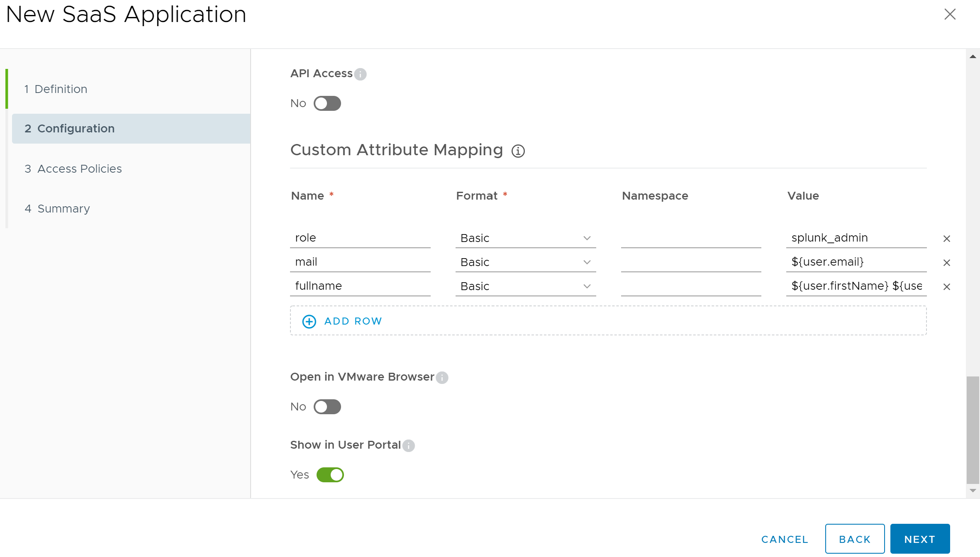
Task: Open the Format dropdown for role
Action: click(525, 238)
